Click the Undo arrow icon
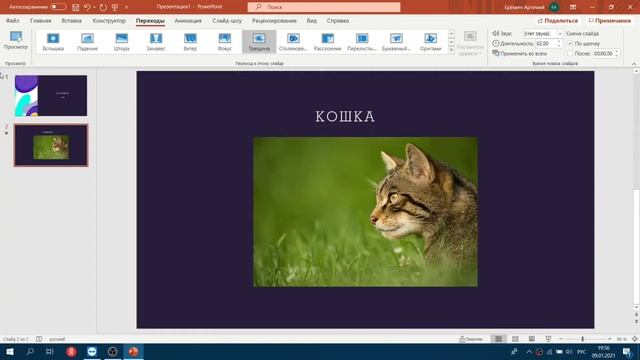This screenshot has height=360, width=640. [87, 7]
